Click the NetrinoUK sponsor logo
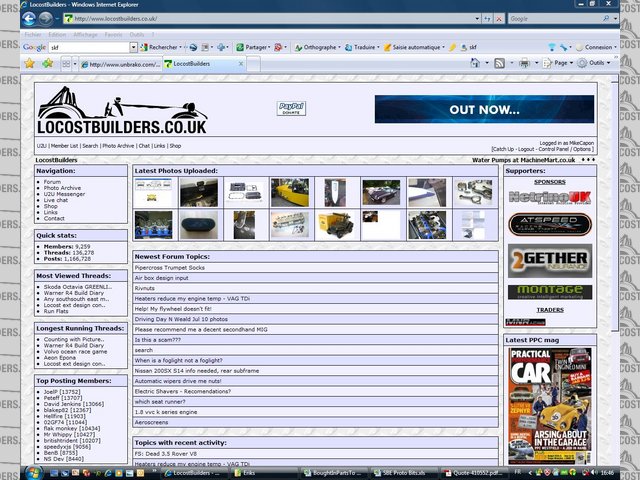 point(550,198)
